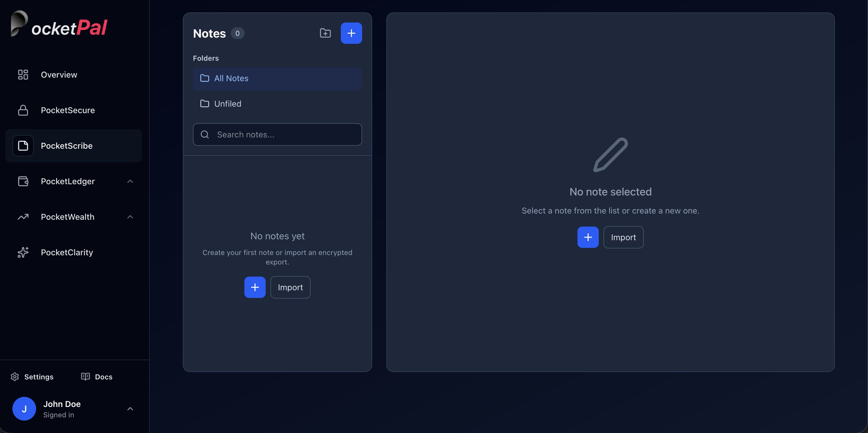
Task: Go to the Overview page
Action: [x=74, y=75]
